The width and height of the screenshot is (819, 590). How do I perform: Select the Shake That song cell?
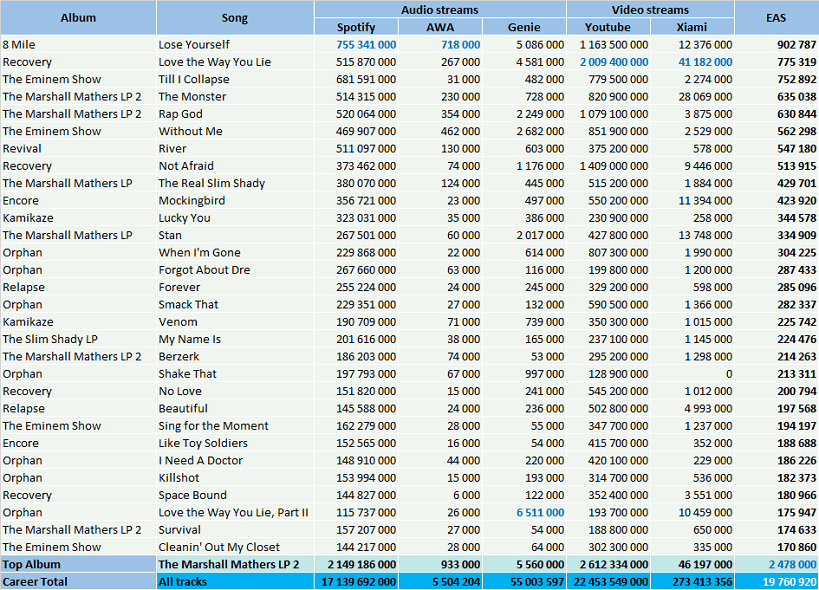coord(235,373)
